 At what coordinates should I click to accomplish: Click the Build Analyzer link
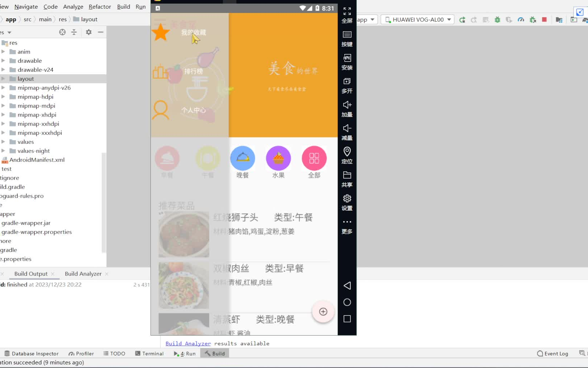point(188,344)
